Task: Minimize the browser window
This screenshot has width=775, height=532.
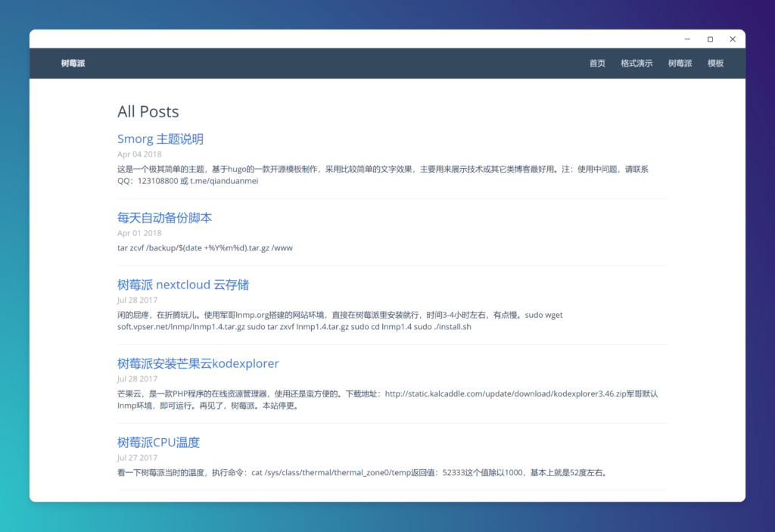Action: 686,39
